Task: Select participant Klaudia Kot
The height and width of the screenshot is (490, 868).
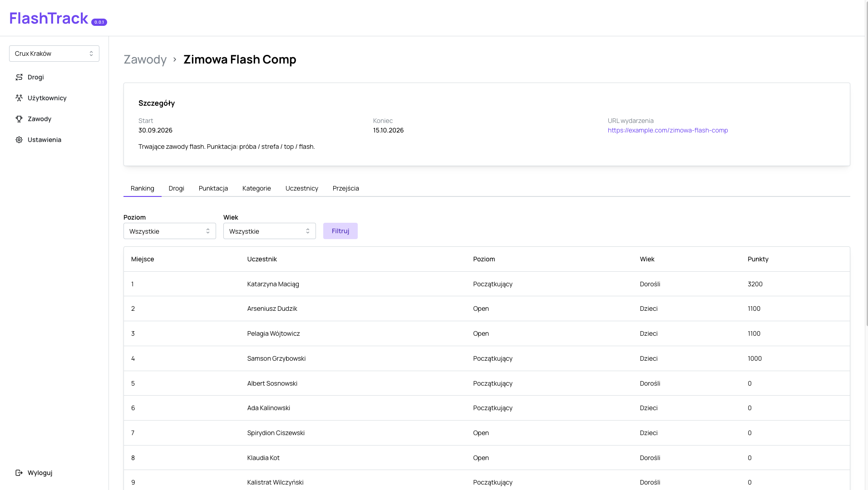Action: pos(263,458)
